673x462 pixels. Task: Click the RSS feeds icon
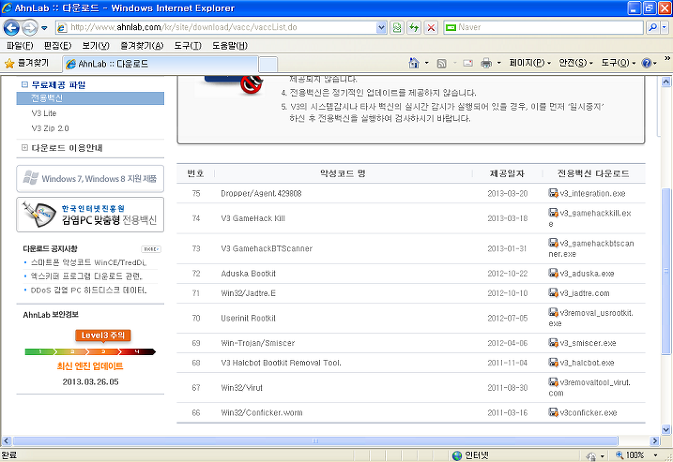click(x=441, y=64)
